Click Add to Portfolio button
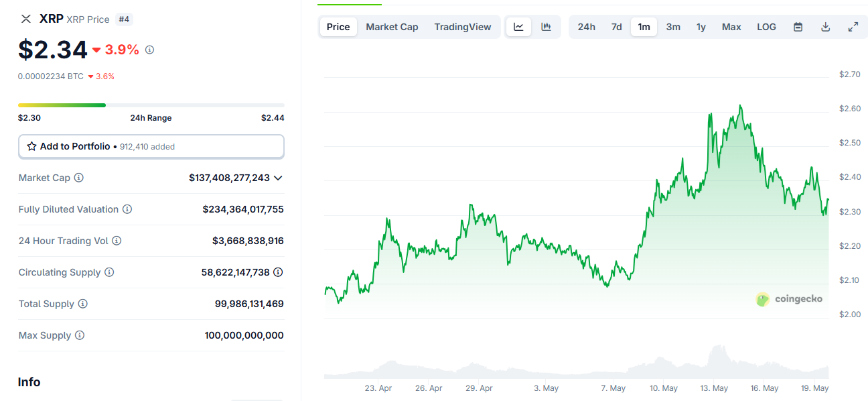 click(151, 146)
